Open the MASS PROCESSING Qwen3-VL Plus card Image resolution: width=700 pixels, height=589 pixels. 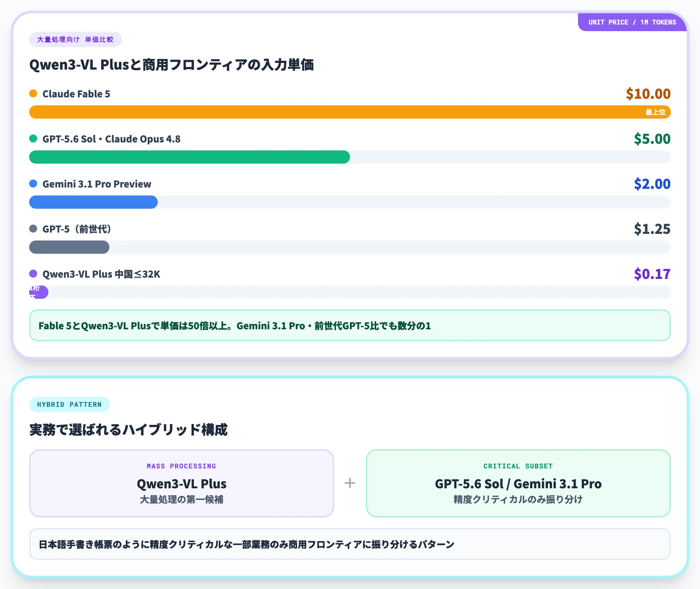tap(181, 483)
